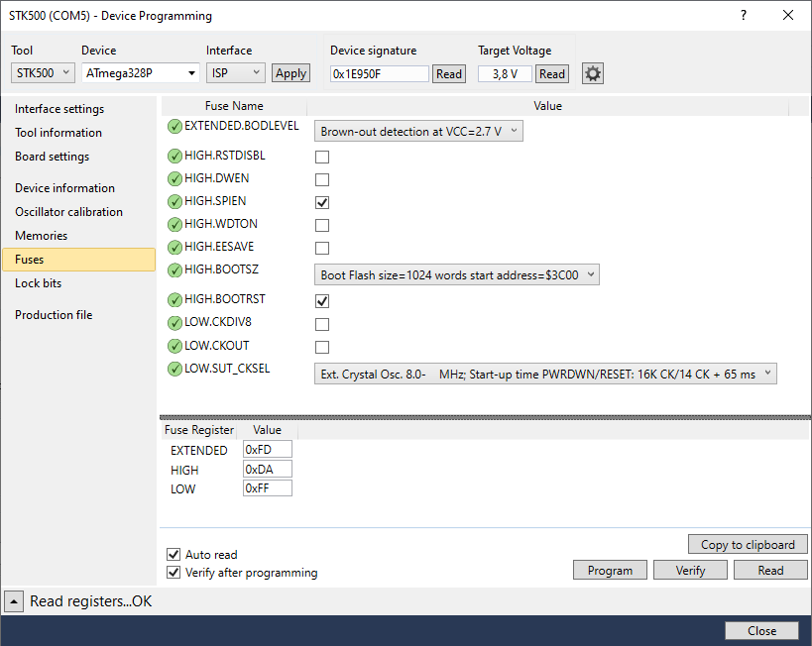Click the LOW.SUT_CKSEL fuse name
Image resolution: width=812 pixels, height=646 pixels.
click(227, 369)
